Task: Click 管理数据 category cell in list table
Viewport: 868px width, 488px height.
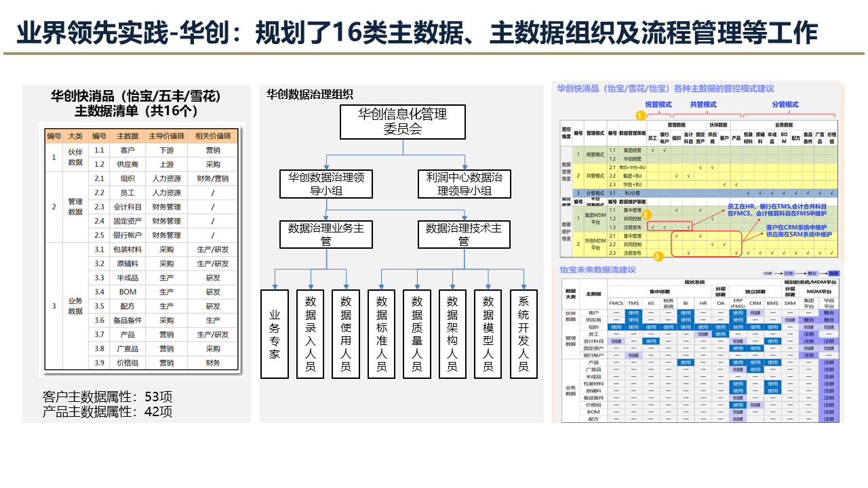Action: (x=75, y=207)
